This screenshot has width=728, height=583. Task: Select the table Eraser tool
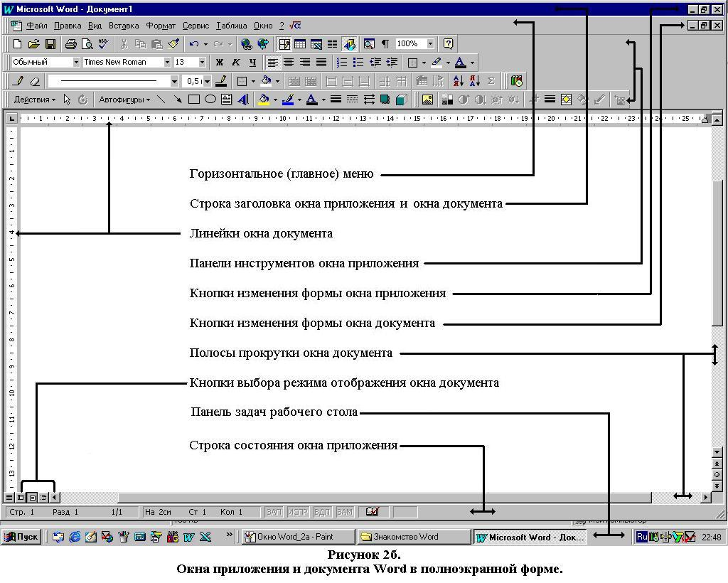pyautogui.click(x=35, y=81)
